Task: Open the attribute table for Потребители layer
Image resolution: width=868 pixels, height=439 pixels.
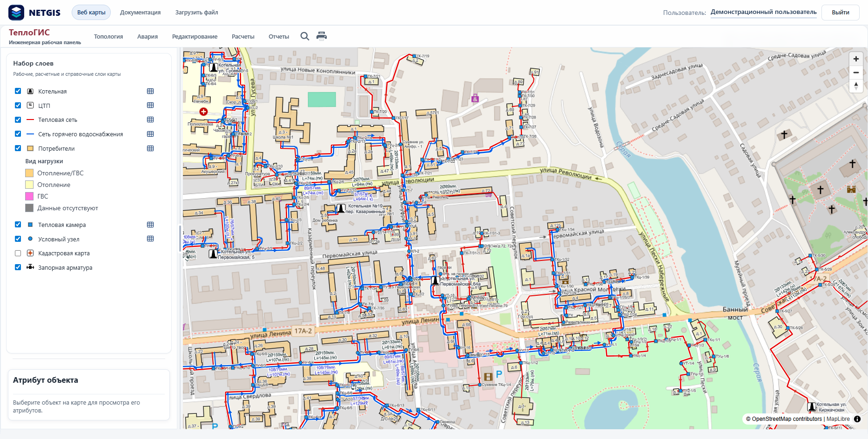Action: pos(150,148)
